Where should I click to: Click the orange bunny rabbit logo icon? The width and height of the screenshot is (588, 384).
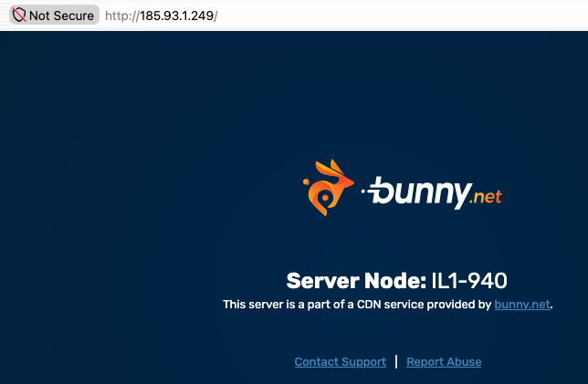coord(328,188)
